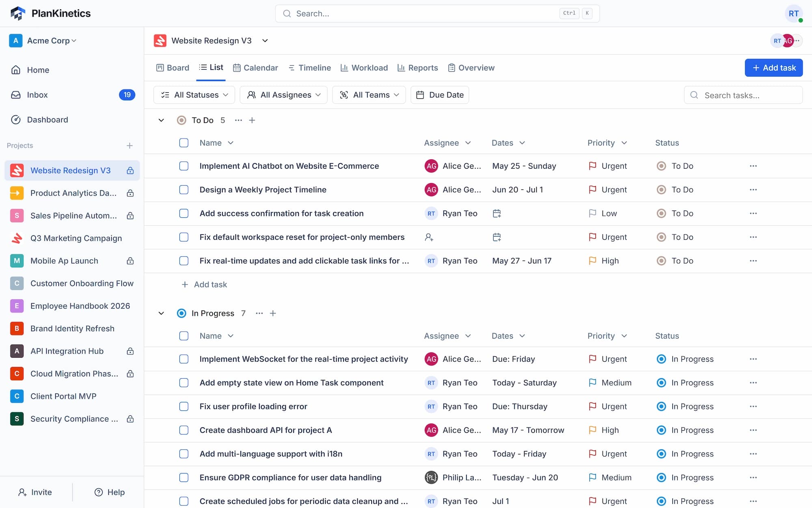This screenshot has width=812, height=508.
Task: Click the blue Add task button
Action: 773,68
